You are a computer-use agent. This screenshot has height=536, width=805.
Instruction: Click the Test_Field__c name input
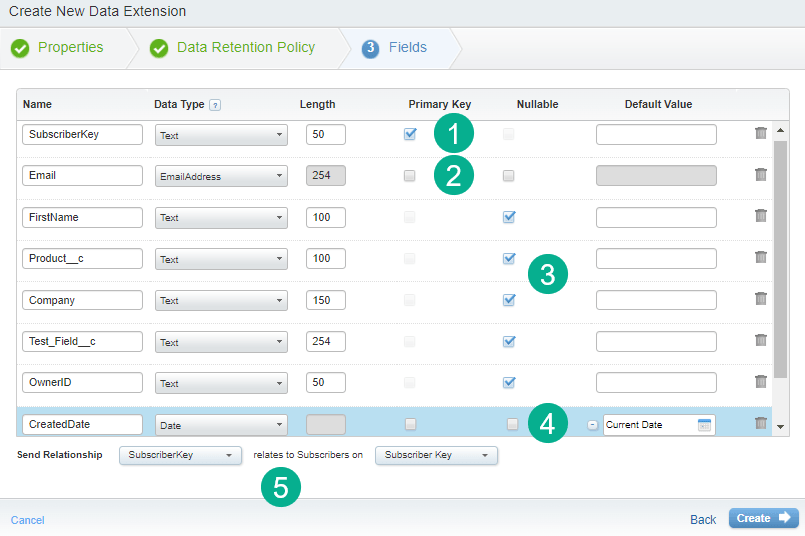82,342
